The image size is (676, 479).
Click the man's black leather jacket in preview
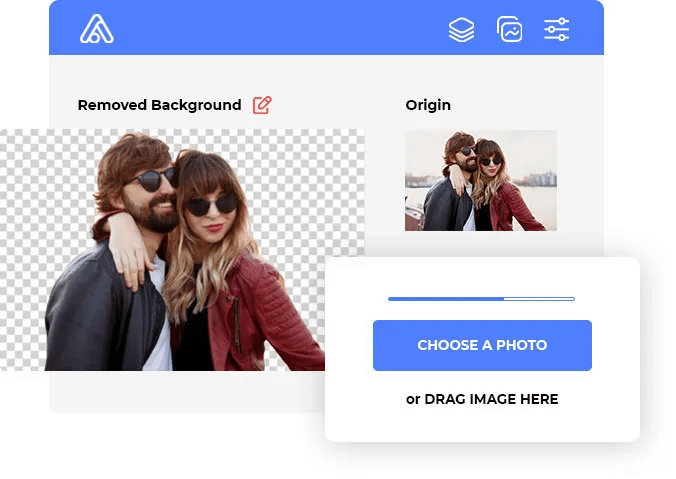pyautogui.click(x=85, y=320)
